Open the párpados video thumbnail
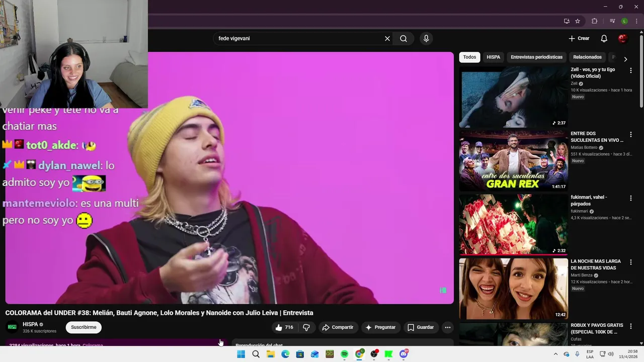 tap(513, 225)
